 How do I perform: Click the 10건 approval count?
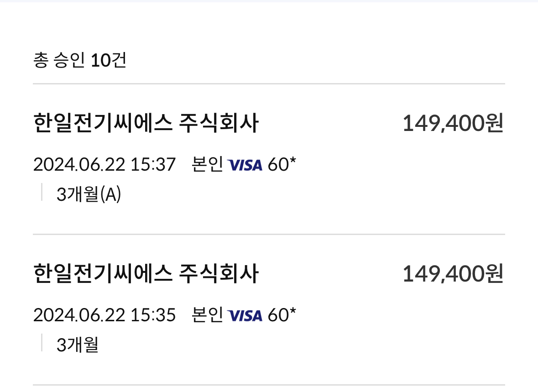[109, 60]
